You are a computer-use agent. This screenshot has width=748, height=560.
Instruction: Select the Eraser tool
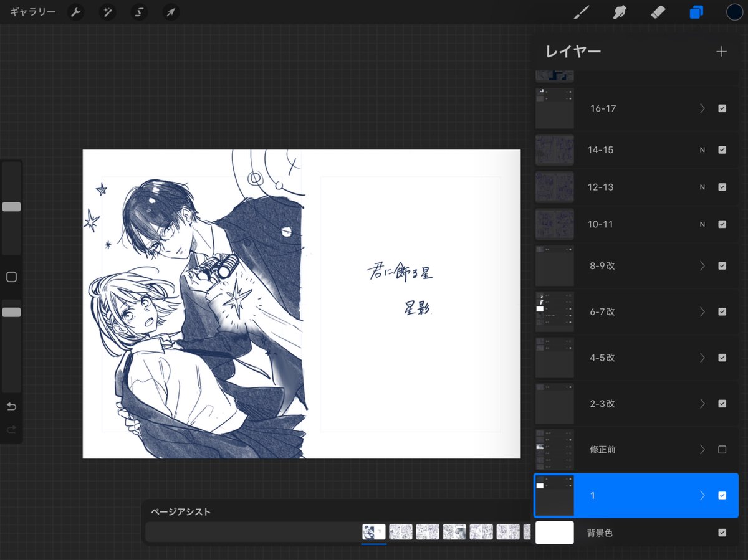pos(658,12)
